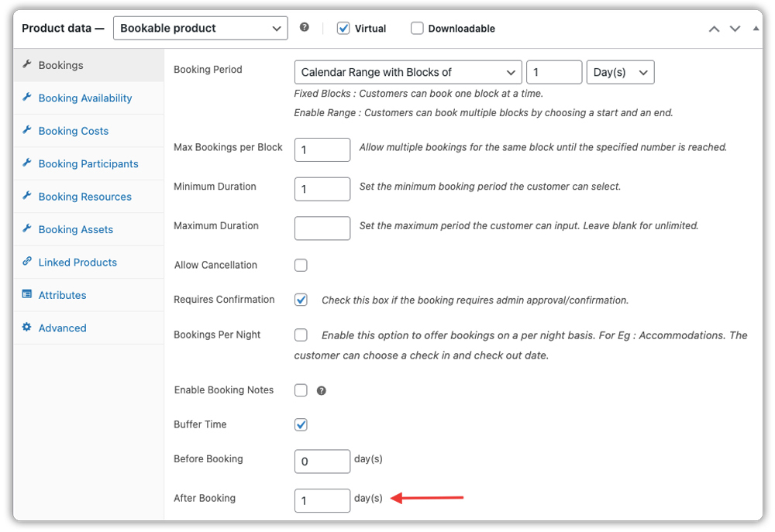The height and width of the screenshot is (532, 775).
Task: Go to the Booking Resources section
Action: [x=85, y=197]
